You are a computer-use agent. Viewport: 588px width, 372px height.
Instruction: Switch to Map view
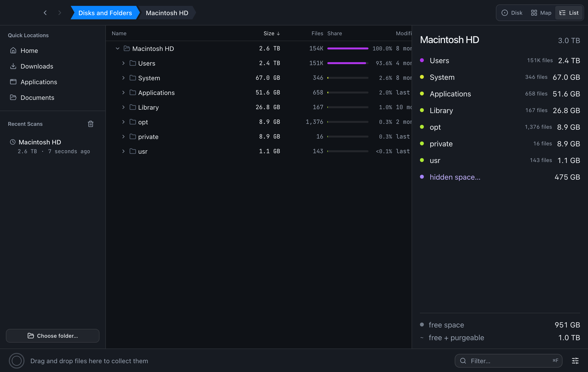[541, 13]
